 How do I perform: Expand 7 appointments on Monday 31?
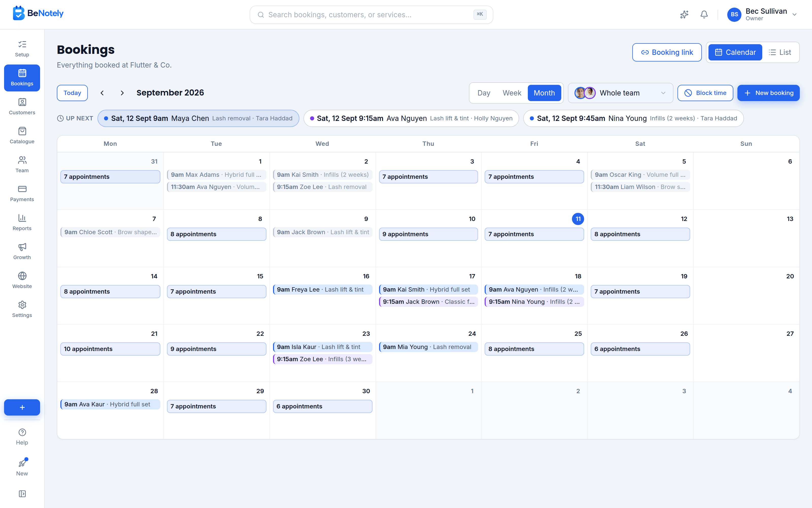[x=110, y=177]
